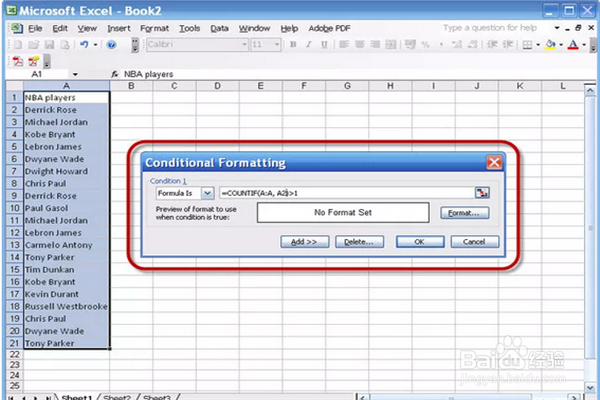Open the File menu

click(35, 28)
